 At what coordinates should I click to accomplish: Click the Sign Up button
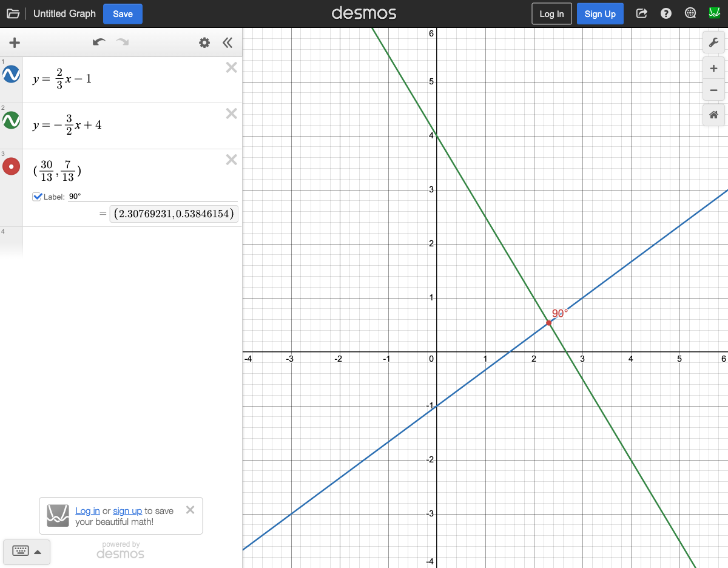coord(600,14)
